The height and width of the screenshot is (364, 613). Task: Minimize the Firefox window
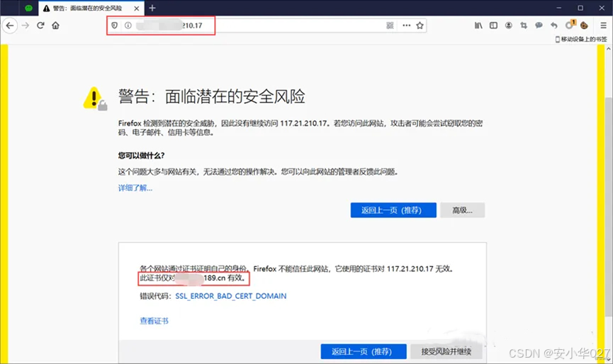558,8
